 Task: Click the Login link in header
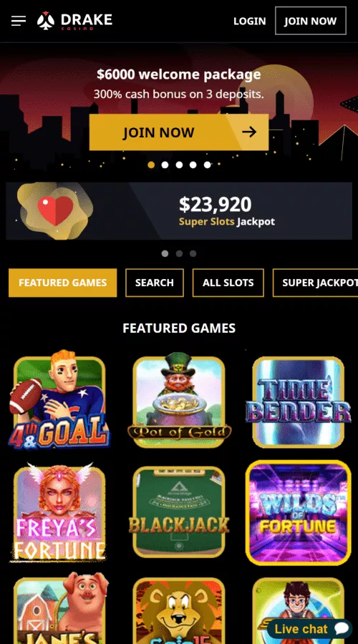pos(249,21)
